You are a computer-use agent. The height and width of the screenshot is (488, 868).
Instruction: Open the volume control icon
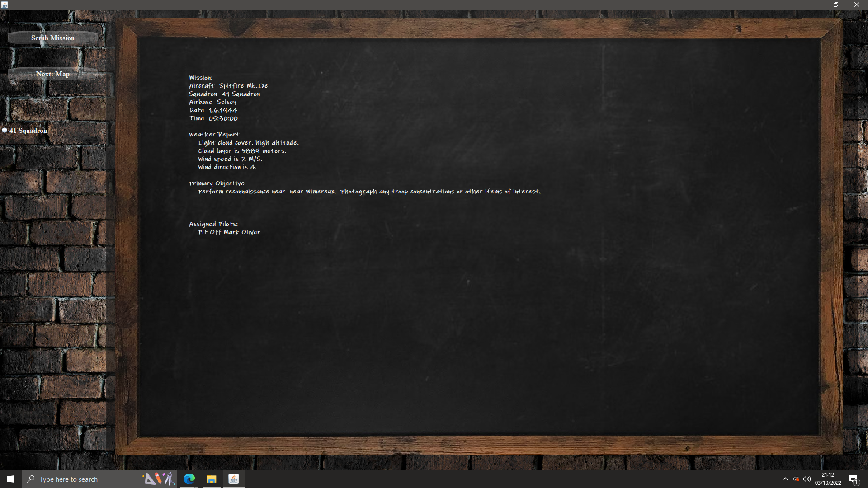pos(807,479)
